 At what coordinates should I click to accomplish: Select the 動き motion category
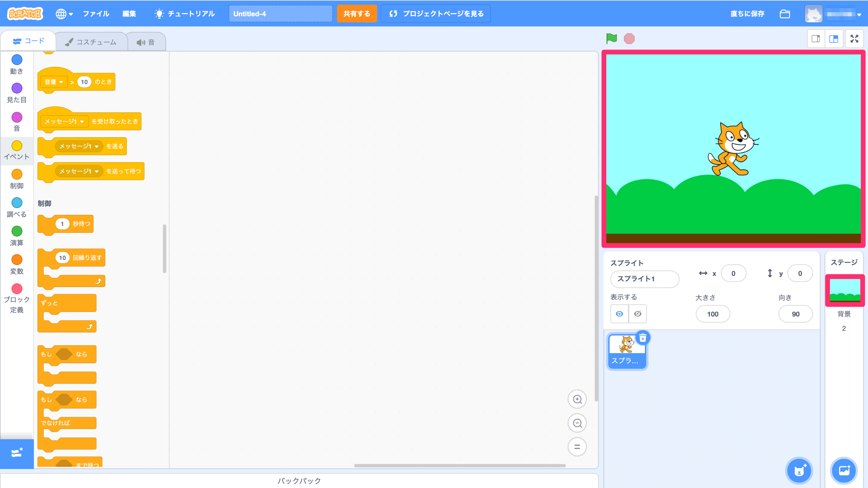(x=17, y=64)
